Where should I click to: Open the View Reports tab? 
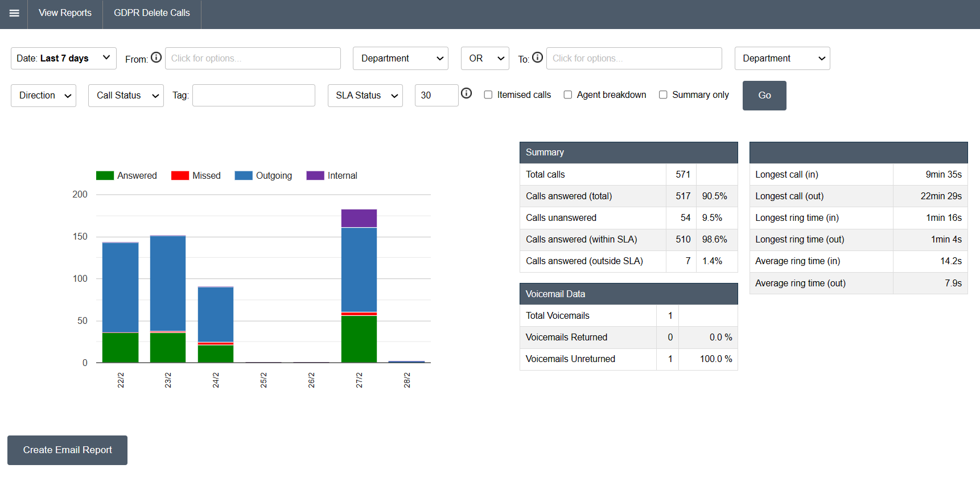[x=65, y=13]
